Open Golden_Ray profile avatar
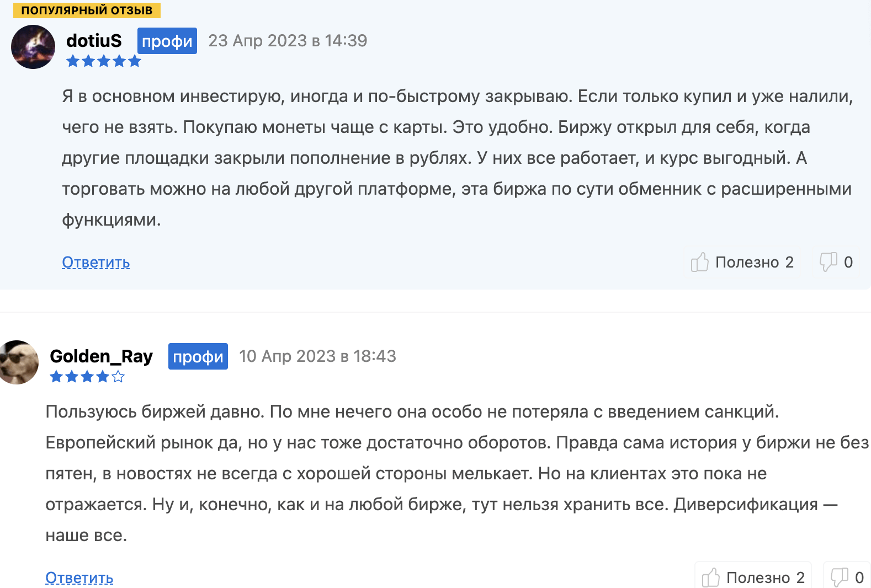Image resolution: width=871 pixels, height=588 pixels. [18, 362]
